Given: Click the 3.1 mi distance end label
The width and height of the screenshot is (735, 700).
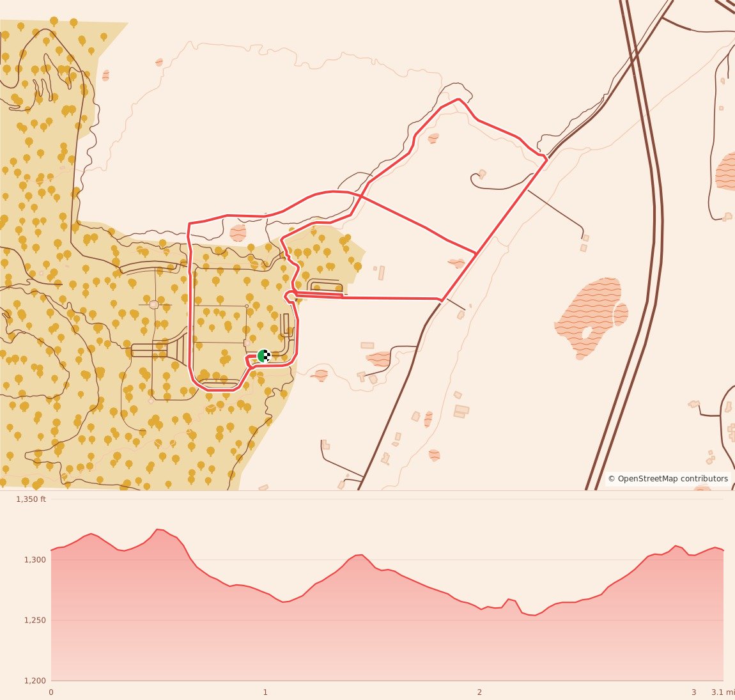Looking at the screenshot, I should 723,692.
